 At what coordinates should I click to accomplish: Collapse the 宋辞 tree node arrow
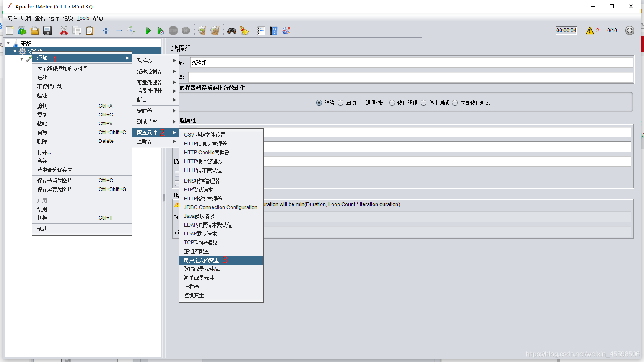[x=8, y=43]
